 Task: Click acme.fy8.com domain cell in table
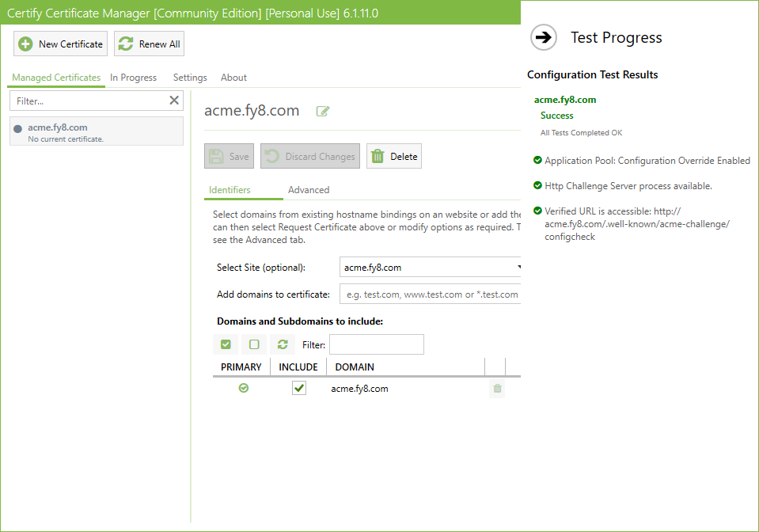[359, 389]
